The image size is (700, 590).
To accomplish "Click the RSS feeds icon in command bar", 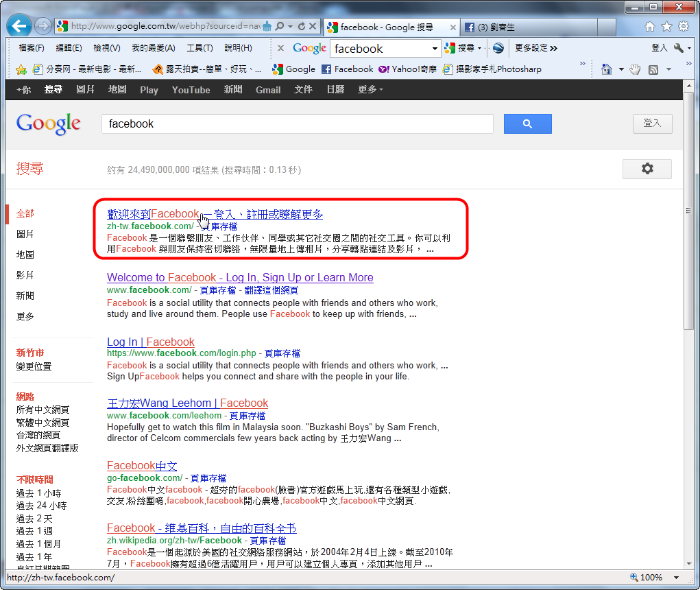I will pyautogui.click(x=653, y=70).
